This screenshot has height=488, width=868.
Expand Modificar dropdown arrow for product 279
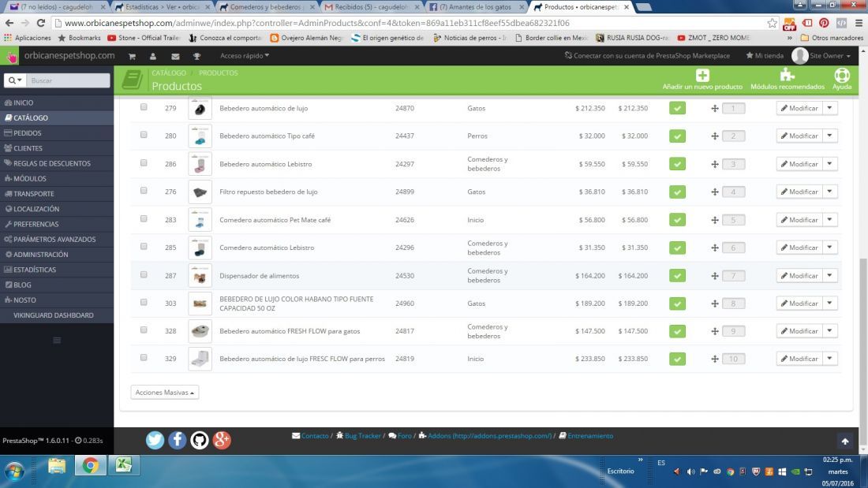830,108
